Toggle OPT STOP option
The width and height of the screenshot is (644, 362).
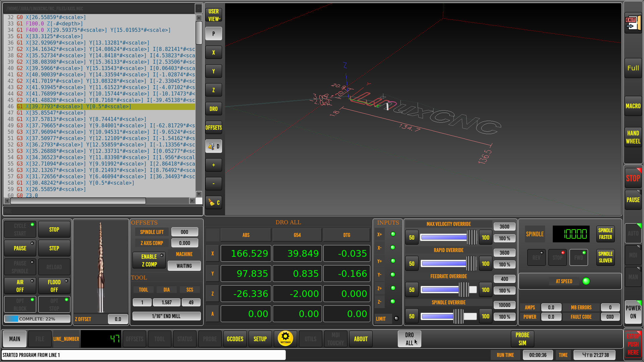54,304
